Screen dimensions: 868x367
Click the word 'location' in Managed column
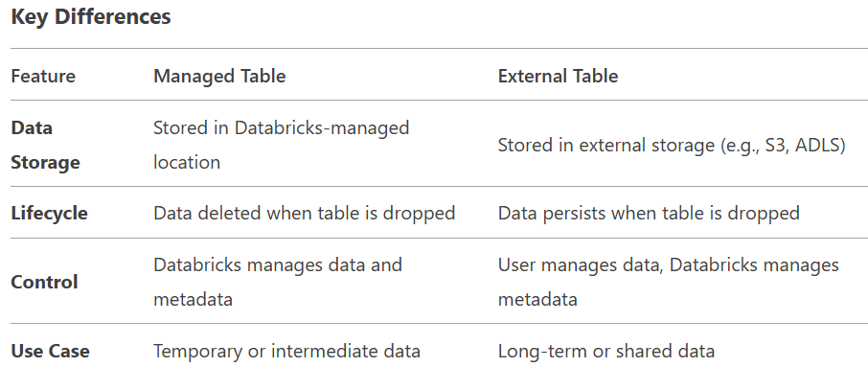[x=187, y=162]
